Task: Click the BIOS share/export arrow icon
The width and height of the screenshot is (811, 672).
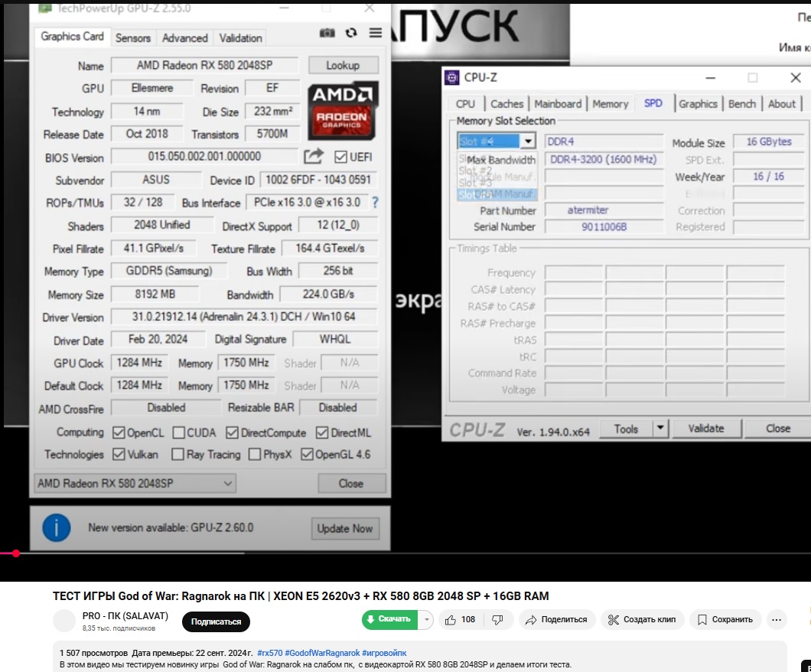Action: 314,156
